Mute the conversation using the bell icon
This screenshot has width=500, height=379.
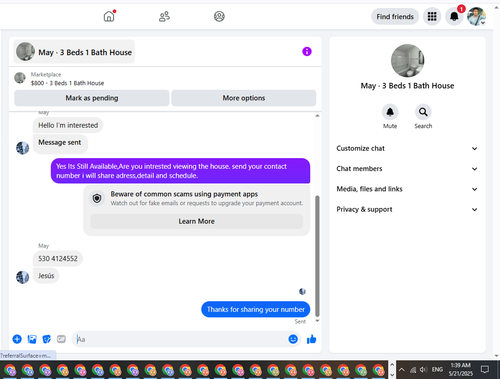(390, 112)
